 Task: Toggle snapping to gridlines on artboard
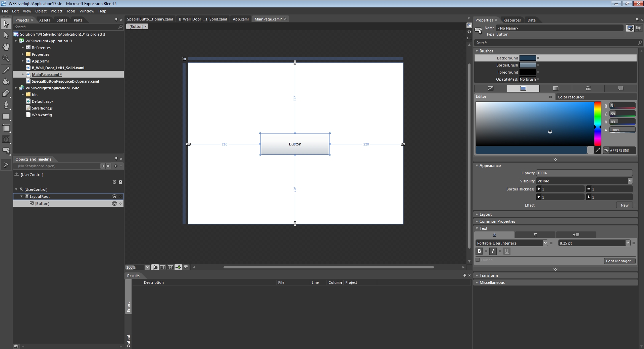(170, 267)
